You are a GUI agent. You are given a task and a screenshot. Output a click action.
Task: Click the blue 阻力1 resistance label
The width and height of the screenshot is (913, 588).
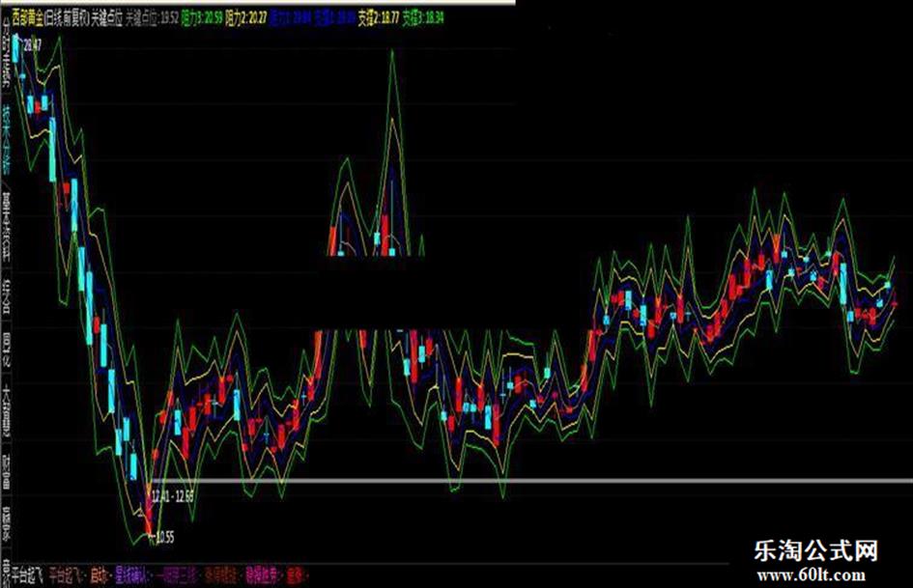point(290,16)
